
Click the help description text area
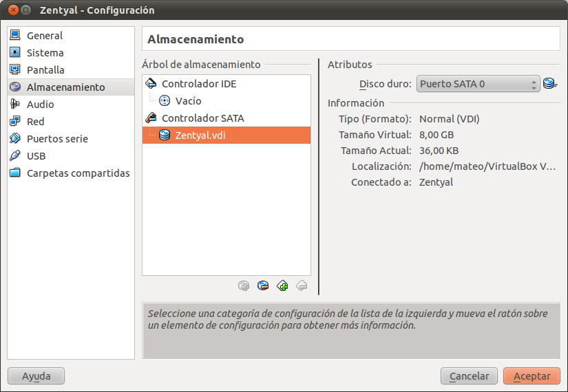click(x=351, y=331)
